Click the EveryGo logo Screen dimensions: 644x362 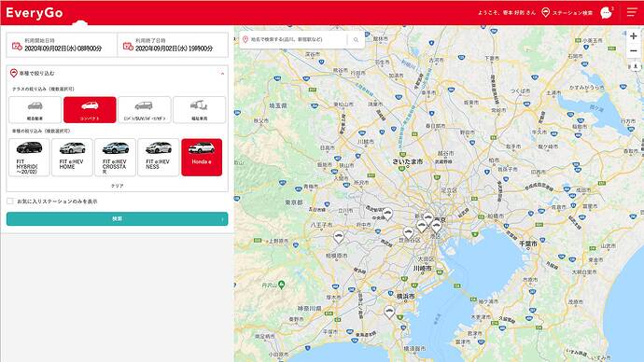point(35,13)
